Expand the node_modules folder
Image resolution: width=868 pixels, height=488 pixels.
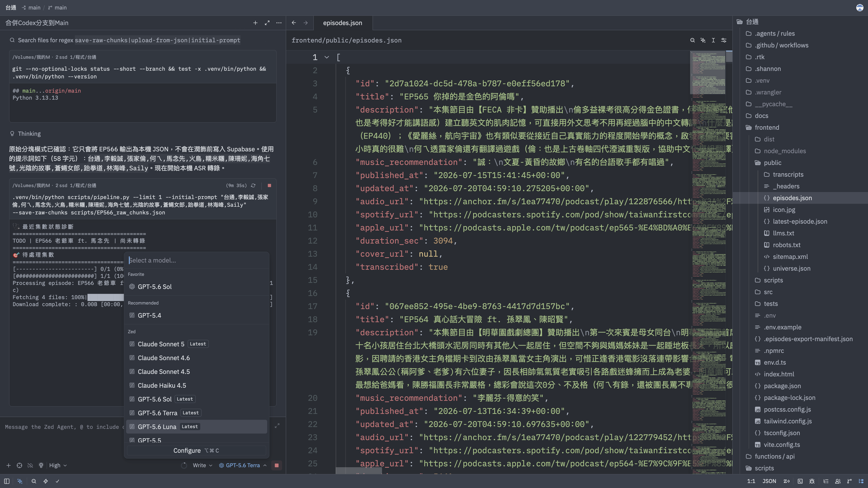pyautogui.click(x=785, y=151)
